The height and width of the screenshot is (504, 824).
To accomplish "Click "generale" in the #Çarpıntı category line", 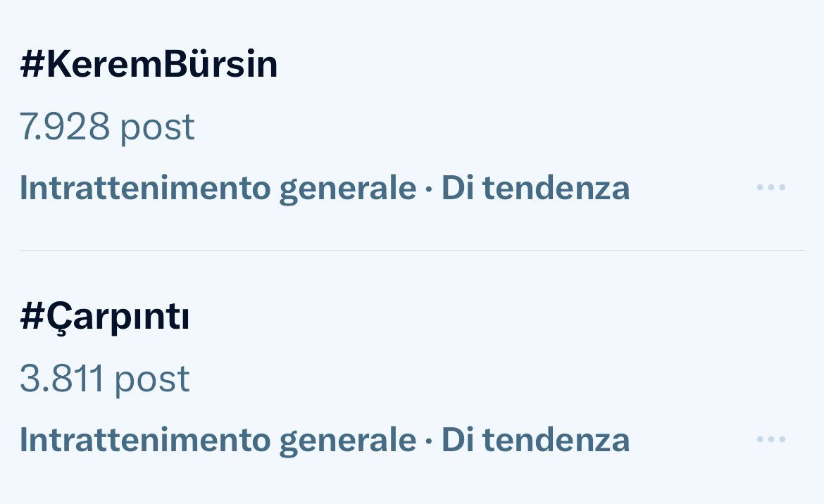I will [x=347, y=440].
